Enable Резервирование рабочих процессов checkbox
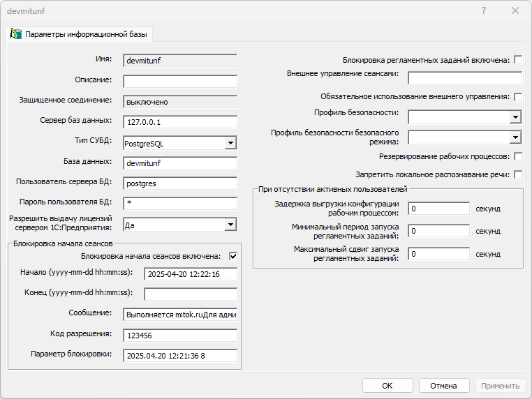The height and width of the screenshot is (399, 532). point(518,156)
